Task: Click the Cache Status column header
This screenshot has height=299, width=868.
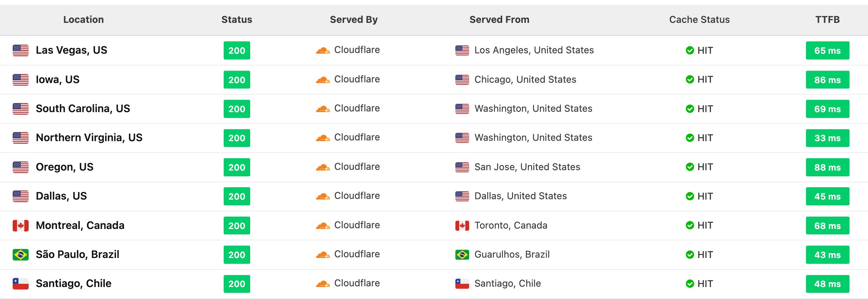Action: 699,20
